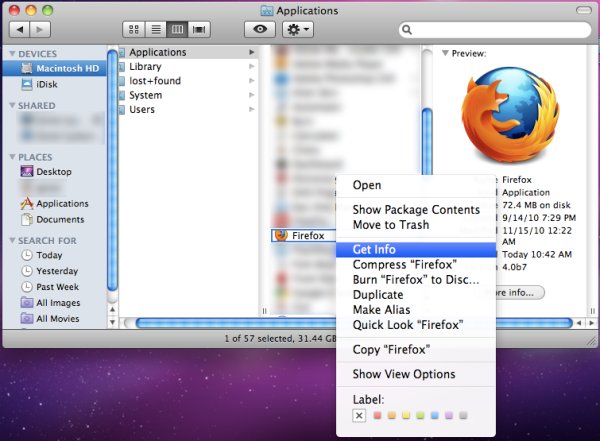
Task: Collapse the SEARCH FOR sidebar section
Action: (11, 241)
